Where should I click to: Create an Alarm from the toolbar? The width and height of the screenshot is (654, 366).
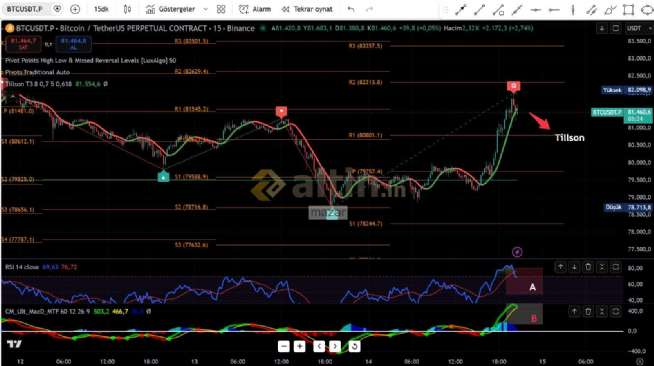(255, 9)
